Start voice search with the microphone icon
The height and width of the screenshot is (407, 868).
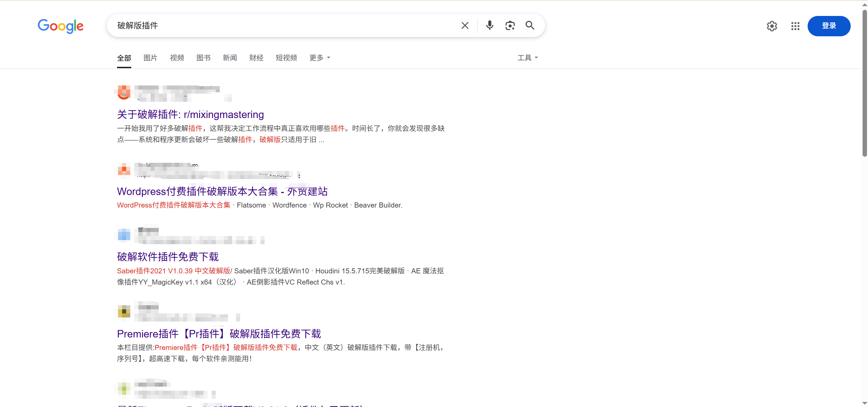[489, 25]
